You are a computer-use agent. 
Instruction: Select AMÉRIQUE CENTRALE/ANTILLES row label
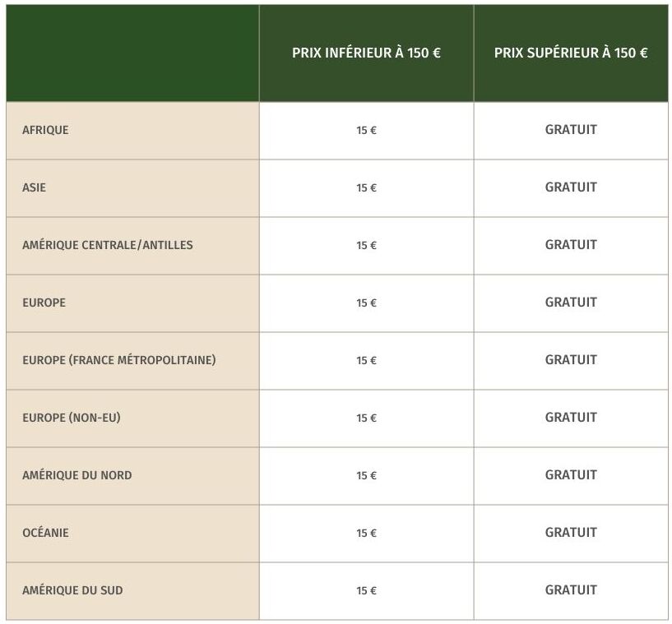(108, 245)
